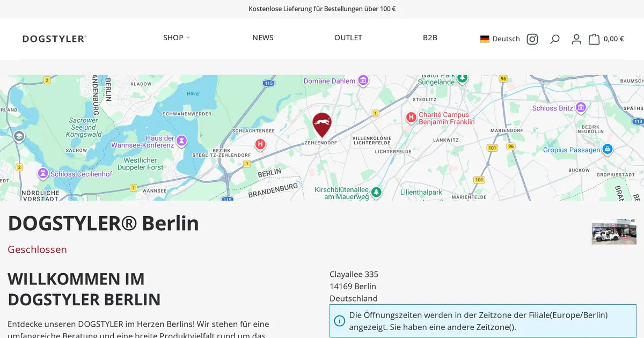Click the VILLENKOLONIE LICHTERFELDE label
This screenshot has width=644, height=338.
click(372, 141)
